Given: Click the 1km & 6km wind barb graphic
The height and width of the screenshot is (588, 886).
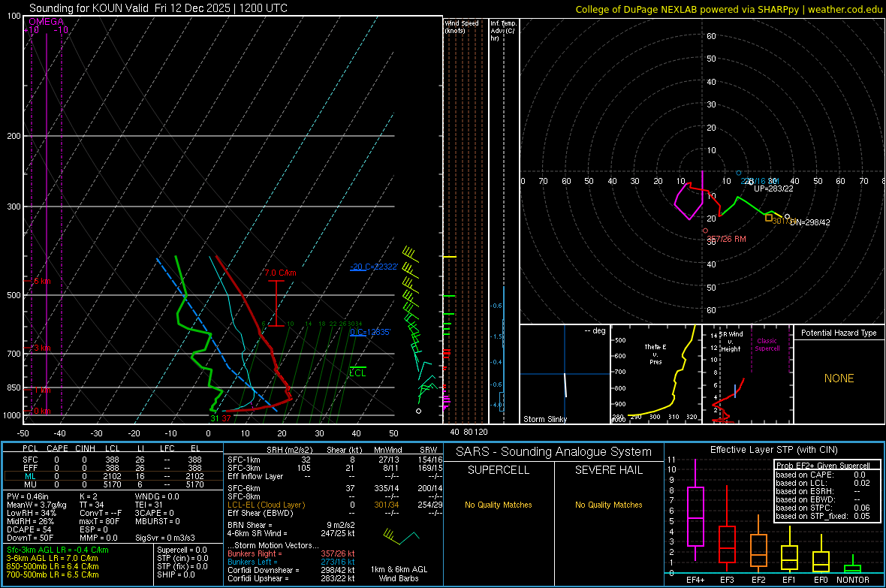Looking at the screenshot, I should [x=401, y=536].
